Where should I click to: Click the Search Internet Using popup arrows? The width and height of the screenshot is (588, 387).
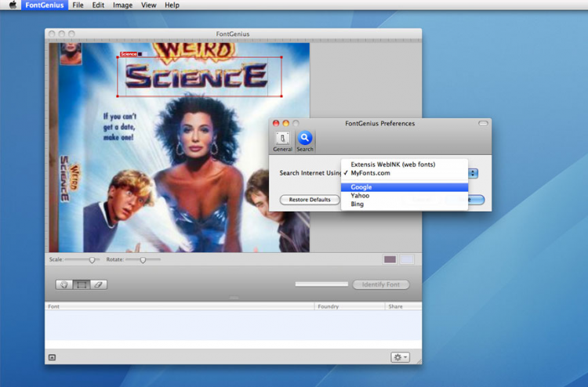(x=473, y=173)
